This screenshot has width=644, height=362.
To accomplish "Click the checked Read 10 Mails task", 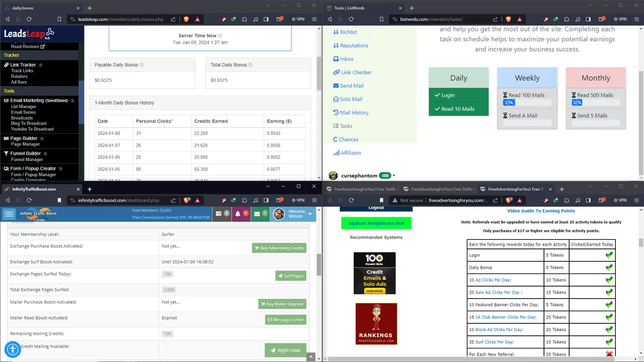I will (x=458, y=109).
